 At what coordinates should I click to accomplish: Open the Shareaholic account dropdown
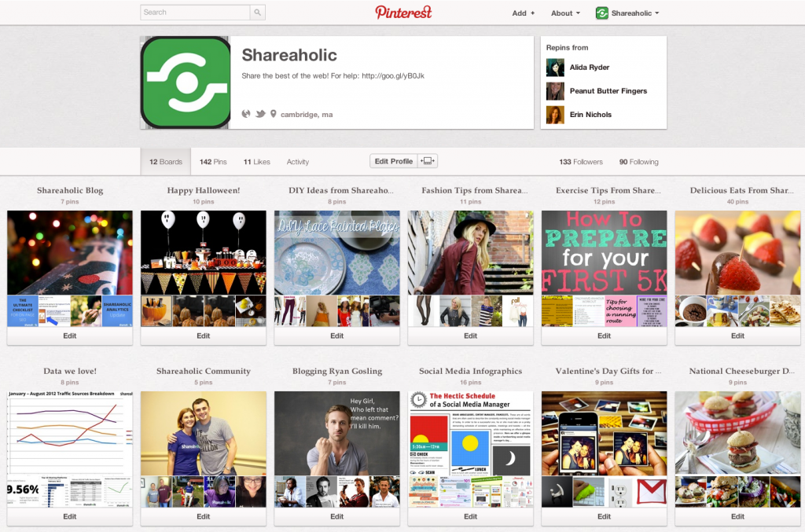pos(635,13)
